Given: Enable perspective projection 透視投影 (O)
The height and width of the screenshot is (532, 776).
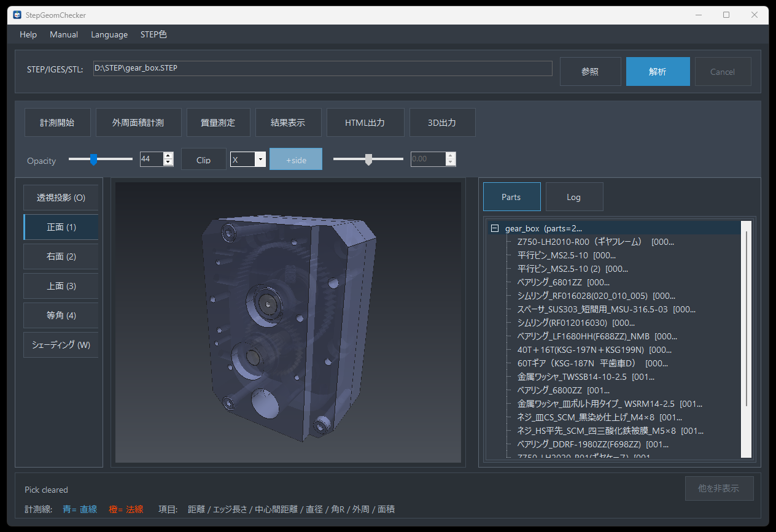Looking at the screenshot, I should 60,197.
